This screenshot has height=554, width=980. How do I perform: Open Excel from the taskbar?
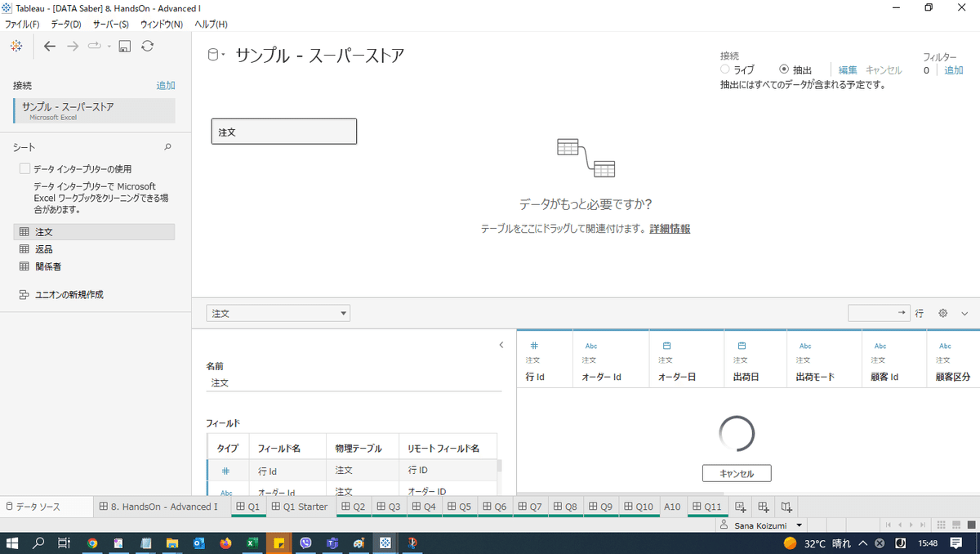(x=252, y=543)
